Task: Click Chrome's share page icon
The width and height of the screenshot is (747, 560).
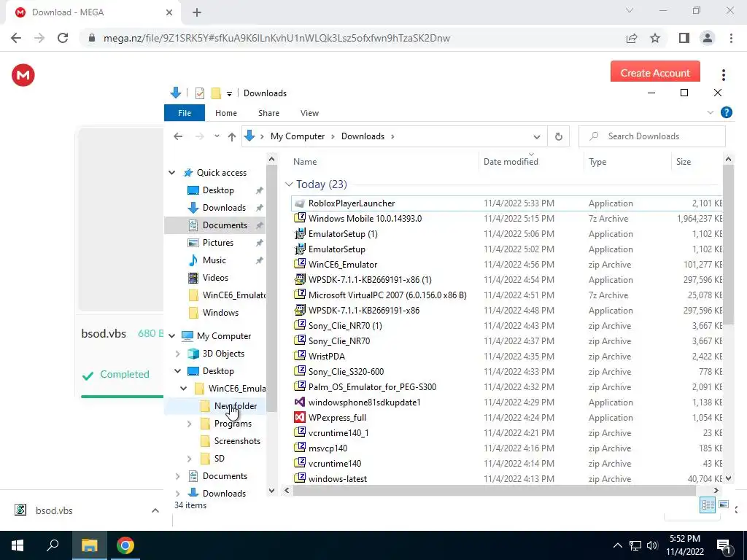Action: point(632,38)
